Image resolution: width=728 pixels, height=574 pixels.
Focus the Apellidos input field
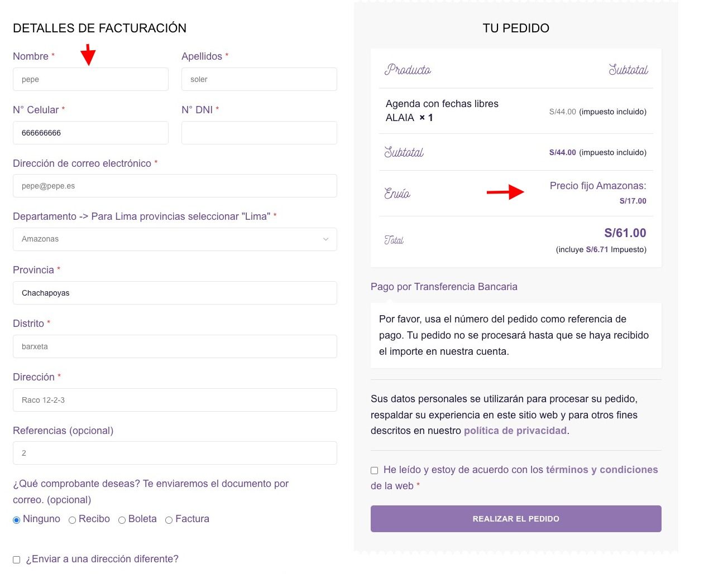259,79
